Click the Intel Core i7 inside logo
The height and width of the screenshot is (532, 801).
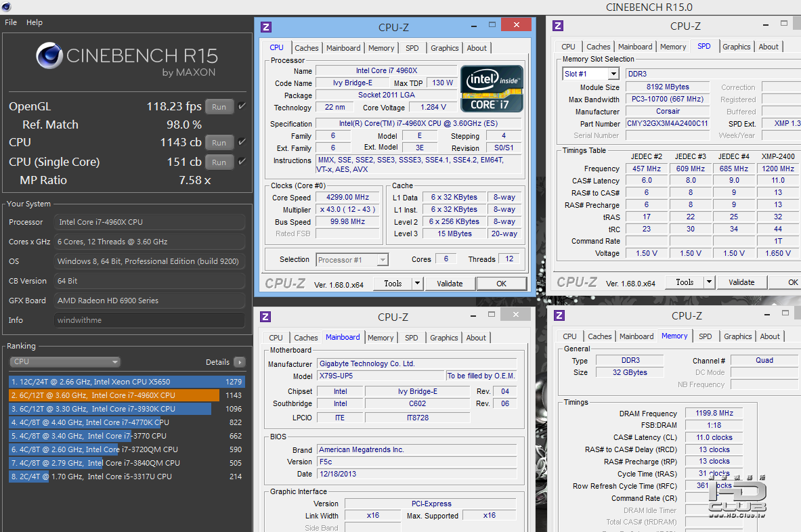click(x=492, y=89)
